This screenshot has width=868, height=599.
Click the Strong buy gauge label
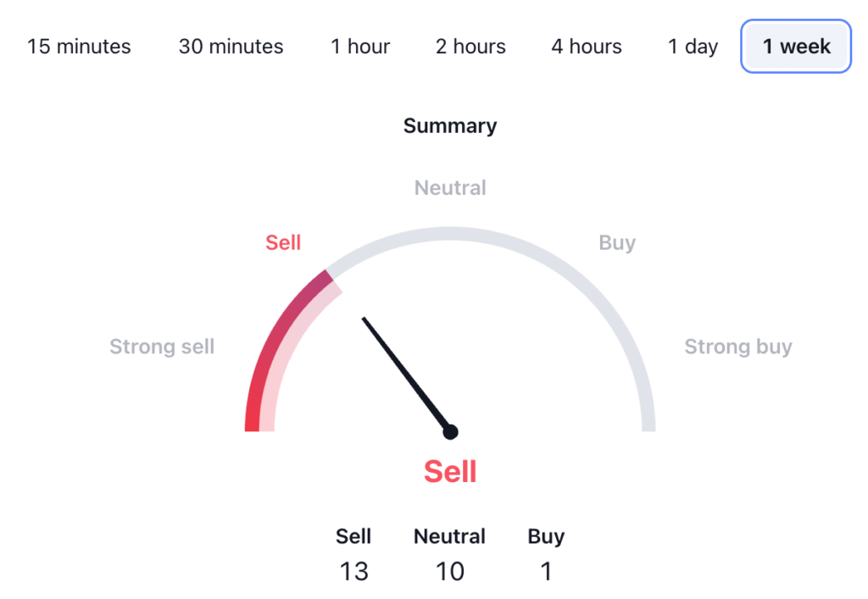[x=738, y=347]
